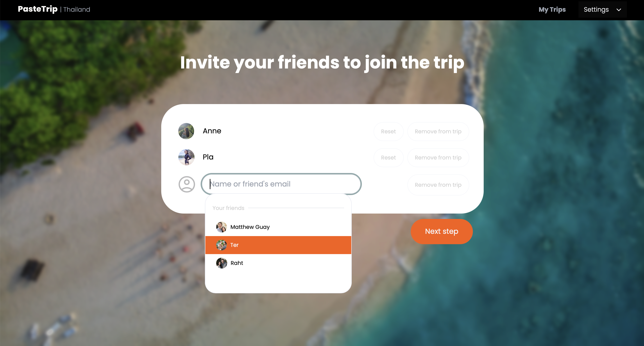This screenshot has height=346, width=644.
Task: Select Ter from friends dropdown
Action: 278,245
